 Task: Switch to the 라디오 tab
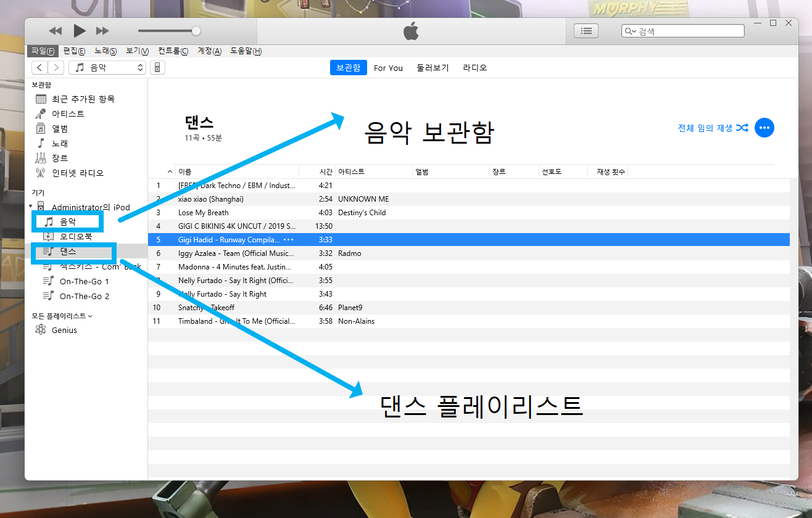[x=475, y=68]
